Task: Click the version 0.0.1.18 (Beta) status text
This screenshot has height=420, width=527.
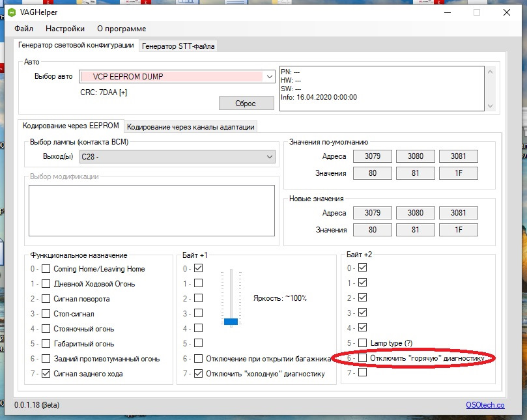Action: pyautogui.click(x=36, y=405)
